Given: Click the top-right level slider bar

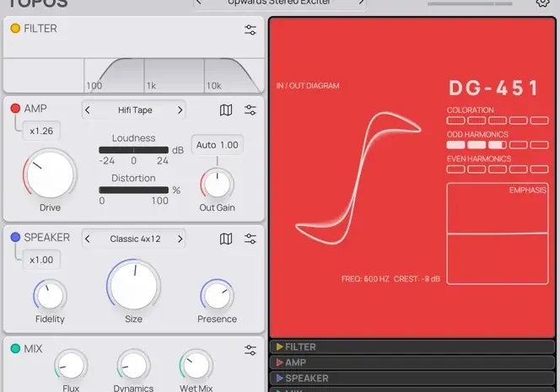Looking at the screenshot, I should pos(470,3).
